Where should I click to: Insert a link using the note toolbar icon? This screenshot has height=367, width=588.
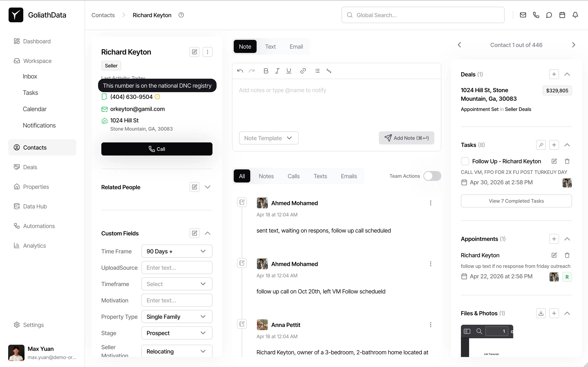click(303, 71)
